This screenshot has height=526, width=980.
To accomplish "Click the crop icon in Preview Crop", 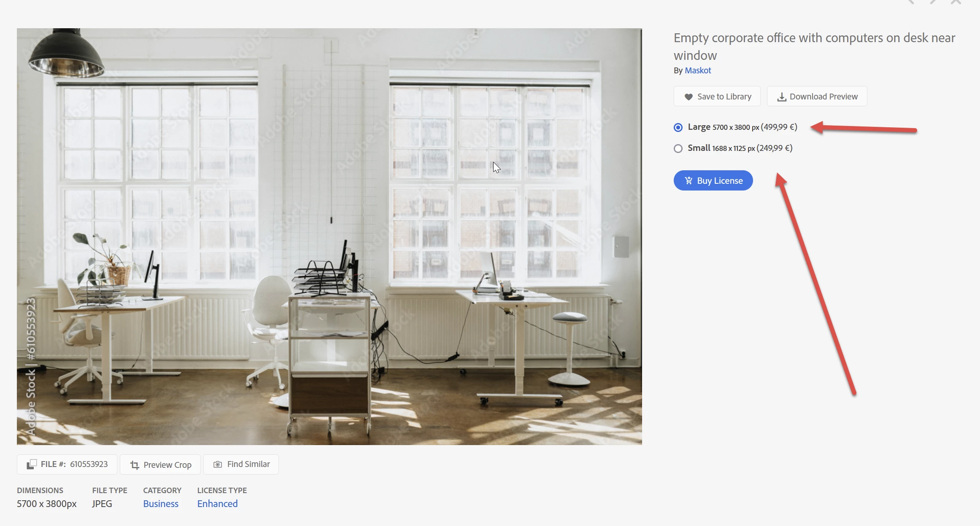I will [135, 465].
